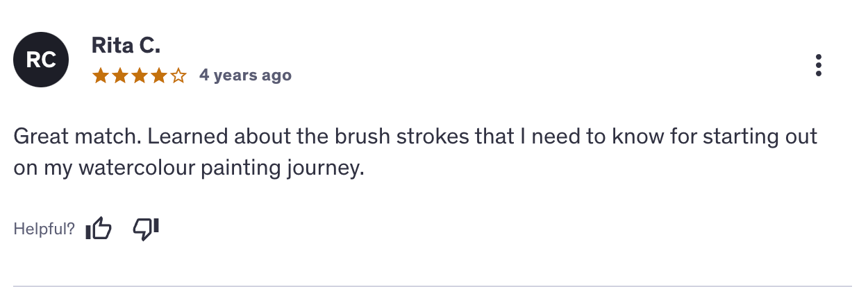Click the fourth filled rating star
The image size is (868, 287).
coord(159,76)
